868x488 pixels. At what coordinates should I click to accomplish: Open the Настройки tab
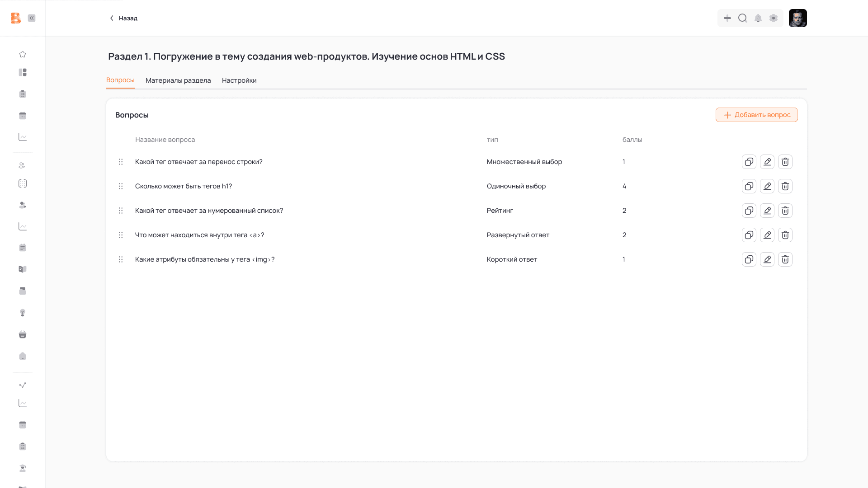click(x=239, y=80)
